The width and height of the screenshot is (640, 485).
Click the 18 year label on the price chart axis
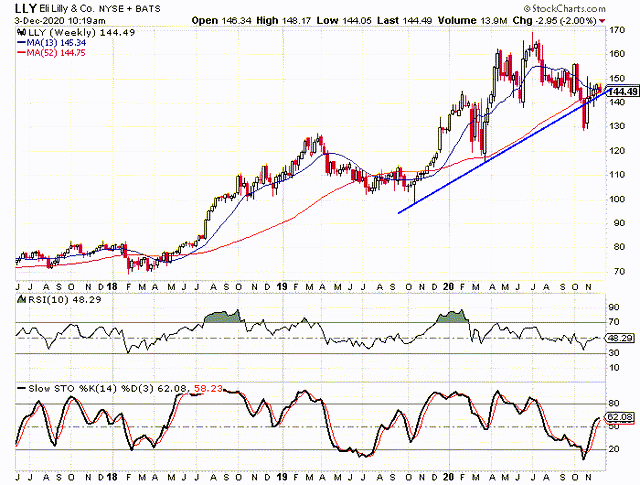coord(111,287)
